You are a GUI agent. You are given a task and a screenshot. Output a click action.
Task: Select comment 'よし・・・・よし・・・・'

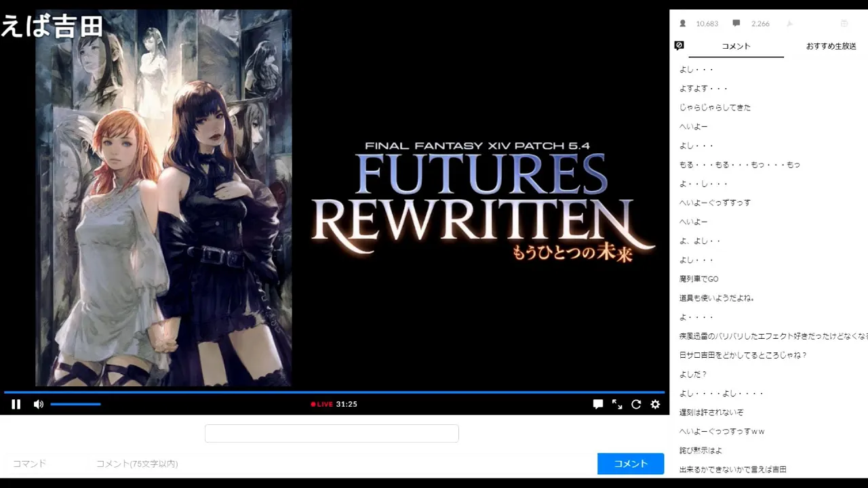point(722,393)
